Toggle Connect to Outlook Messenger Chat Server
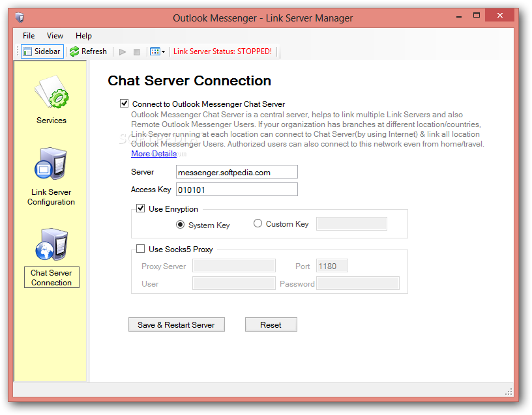Screen dimensions: 532x415 (124, 103)
